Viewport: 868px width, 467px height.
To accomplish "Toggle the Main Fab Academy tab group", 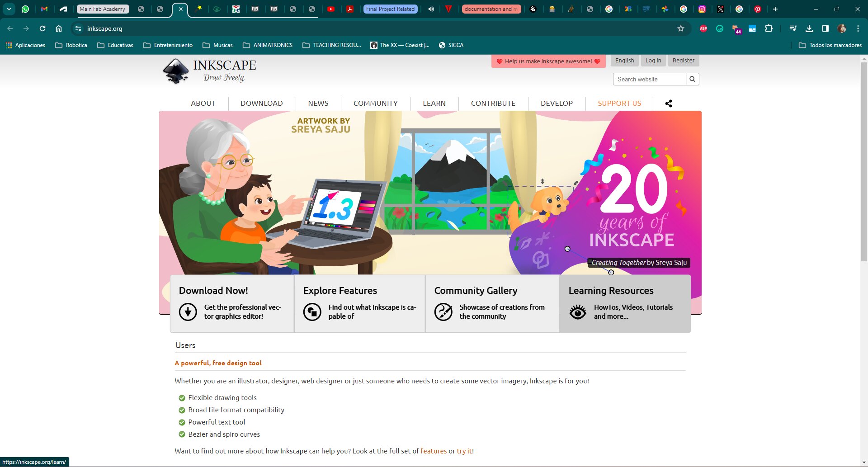I will [103, 9].
